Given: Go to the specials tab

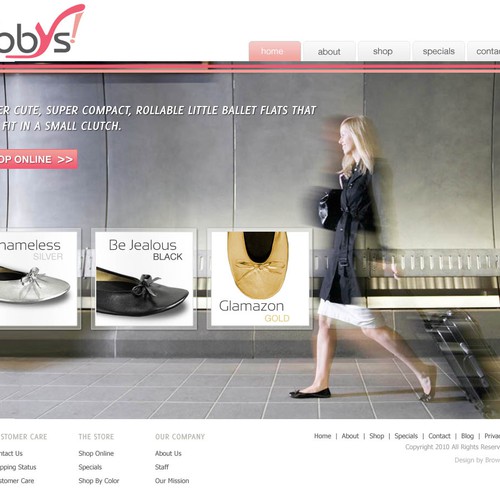Looking at the screenshot, I should click(438, 51).
